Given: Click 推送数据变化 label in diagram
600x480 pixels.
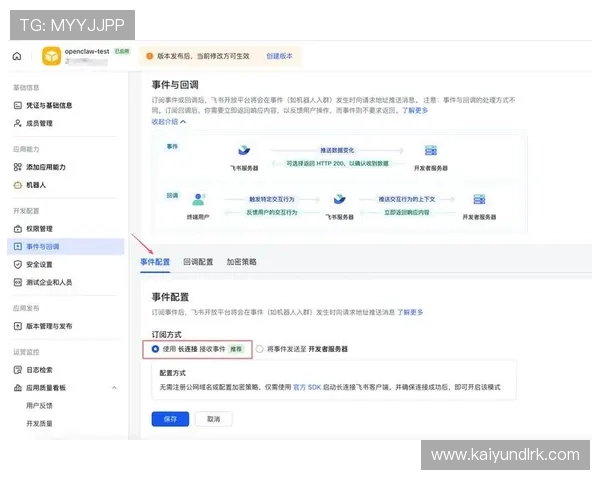Looking at the screenshot, I should pyautogui.click(x=337, y=150).
